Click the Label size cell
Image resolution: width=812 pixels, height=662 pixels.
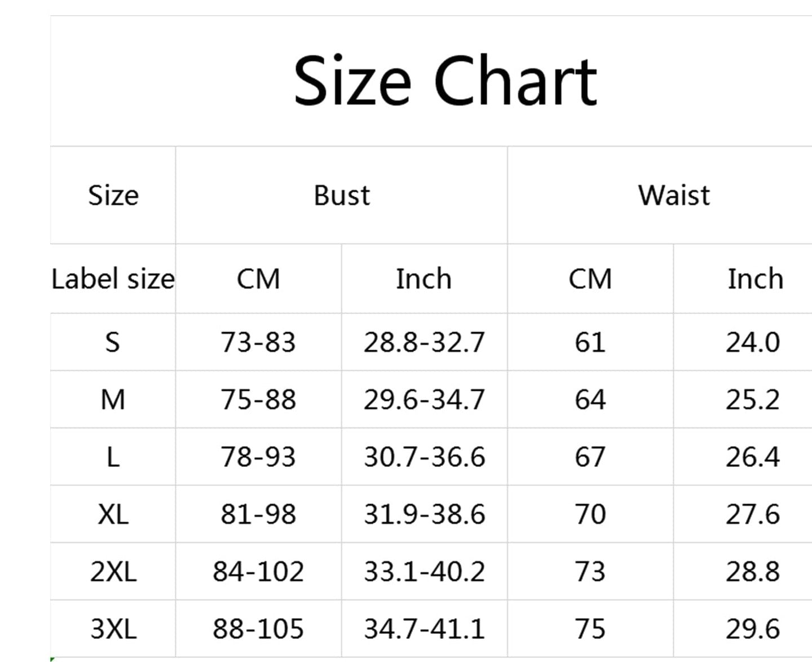(x=113, y=279)
